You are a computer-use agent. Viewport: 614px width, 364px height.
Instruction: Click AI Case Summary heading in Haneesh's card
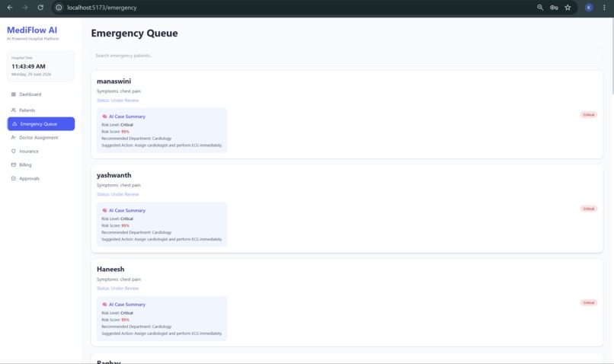pyautogui.click(x=127, y=304)
